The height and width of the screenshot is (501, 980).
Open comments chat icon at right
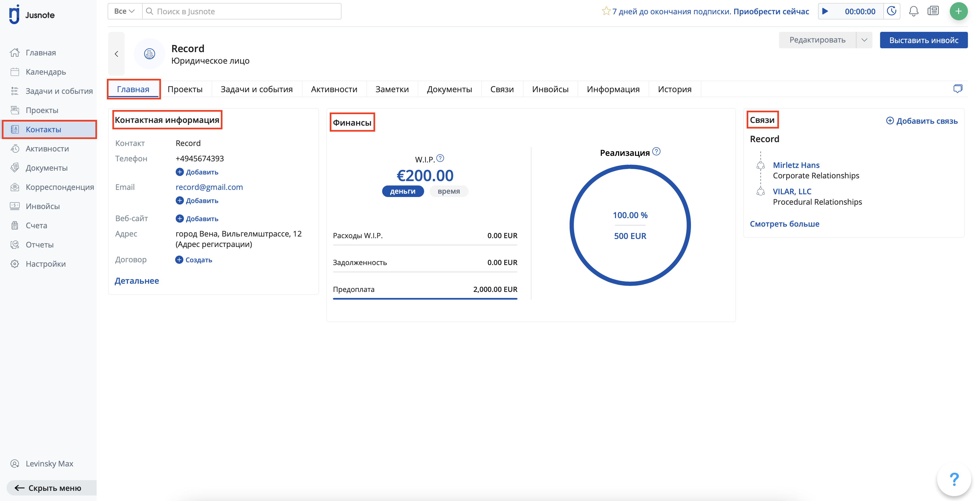(957, 89)
